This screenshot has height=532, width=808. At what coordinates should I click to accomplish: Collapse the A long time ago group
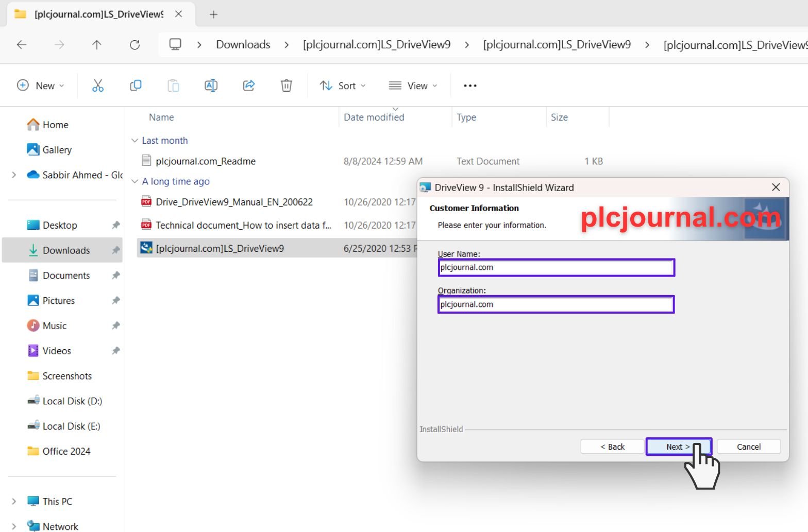click(134, 181)
